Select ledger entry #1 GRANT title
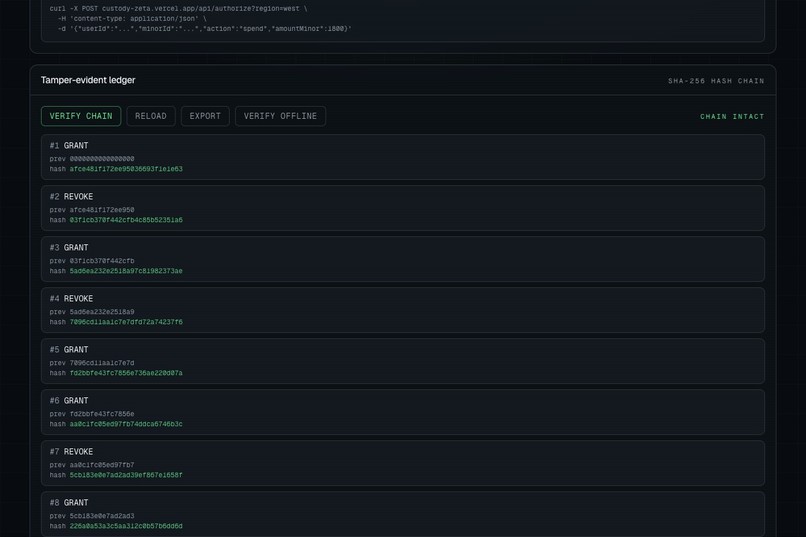 (x=69, y=145)
